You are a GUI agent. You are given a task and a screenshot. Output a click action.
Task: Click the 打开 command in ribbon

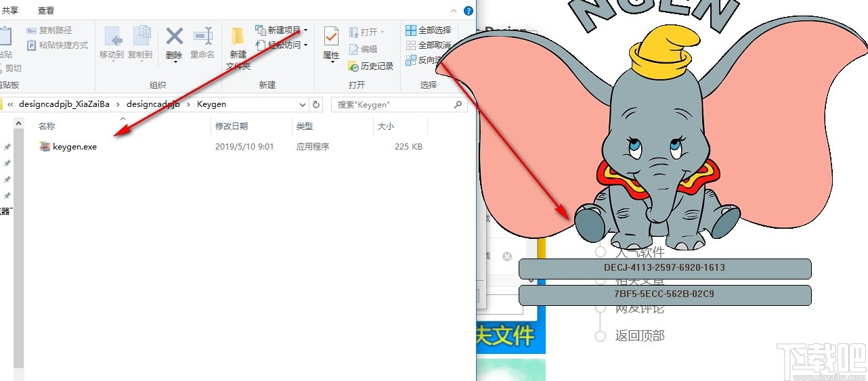point(366,32)
